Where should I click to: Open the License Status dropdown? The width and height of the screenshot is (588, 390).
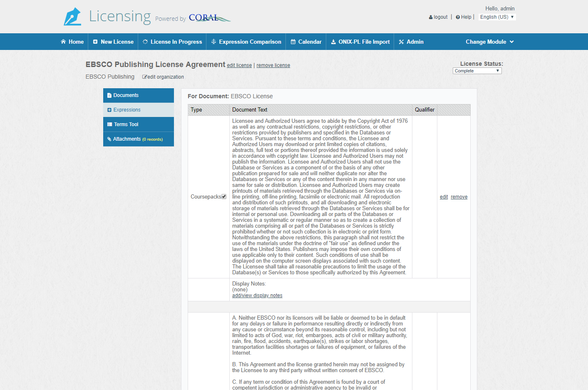point(477,71)
